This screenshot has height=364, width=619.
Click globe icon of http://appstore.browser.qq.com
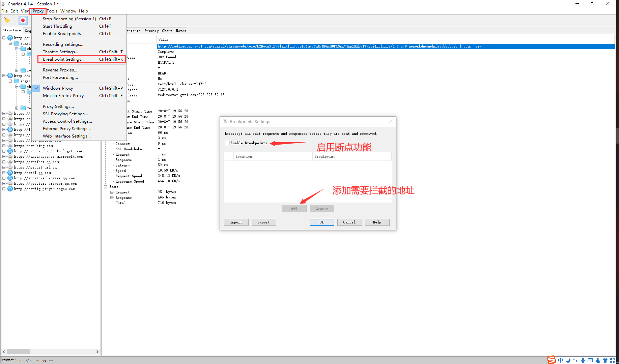[x=10, y=178]
